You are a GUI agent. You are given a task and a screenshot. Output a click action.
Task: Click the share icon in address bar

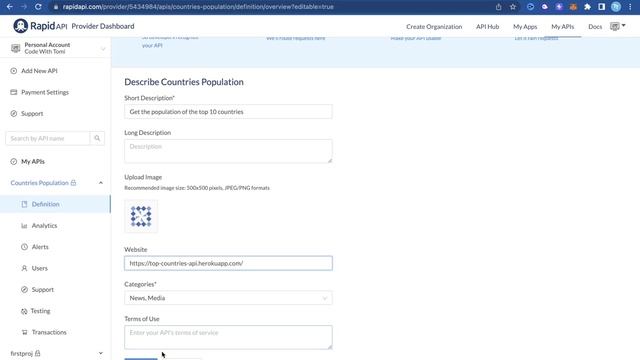pyautogui.click(x=498, y=7)
